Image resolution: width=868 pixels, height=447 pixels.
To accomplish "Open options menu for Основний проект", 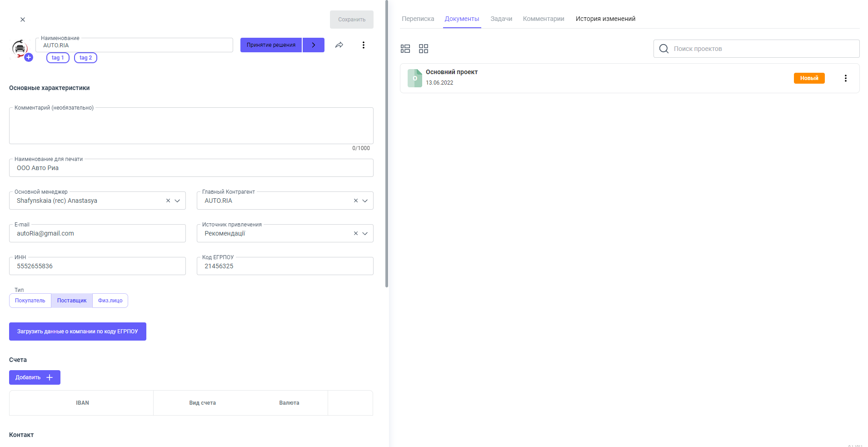I will (845, 78).
